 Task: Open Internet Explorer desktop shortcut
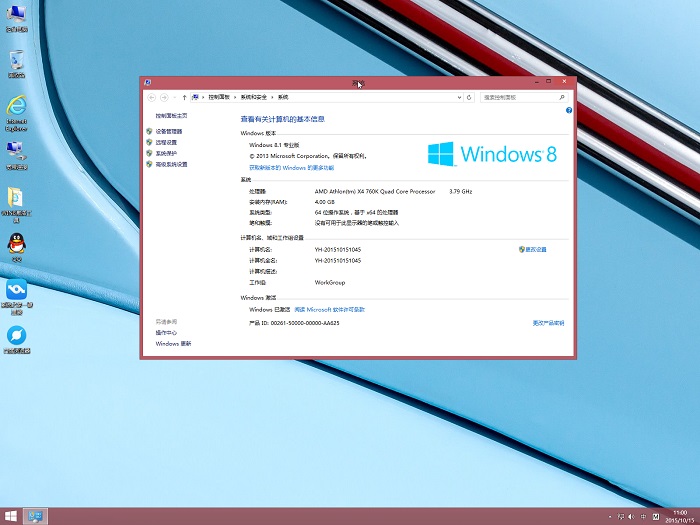[16, 108]
